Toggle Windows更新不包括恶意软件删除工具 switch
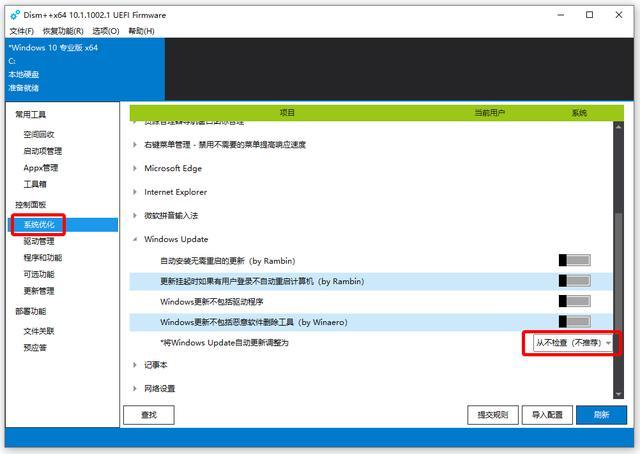640x454 pixels. click(x=575, y=322)
